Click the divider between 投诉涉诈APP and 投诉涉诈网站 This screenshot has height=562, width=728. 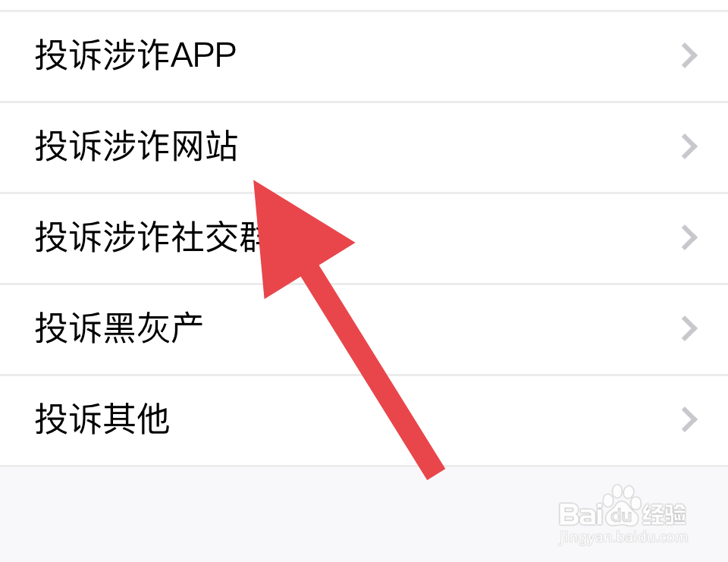tap(364, 102)
